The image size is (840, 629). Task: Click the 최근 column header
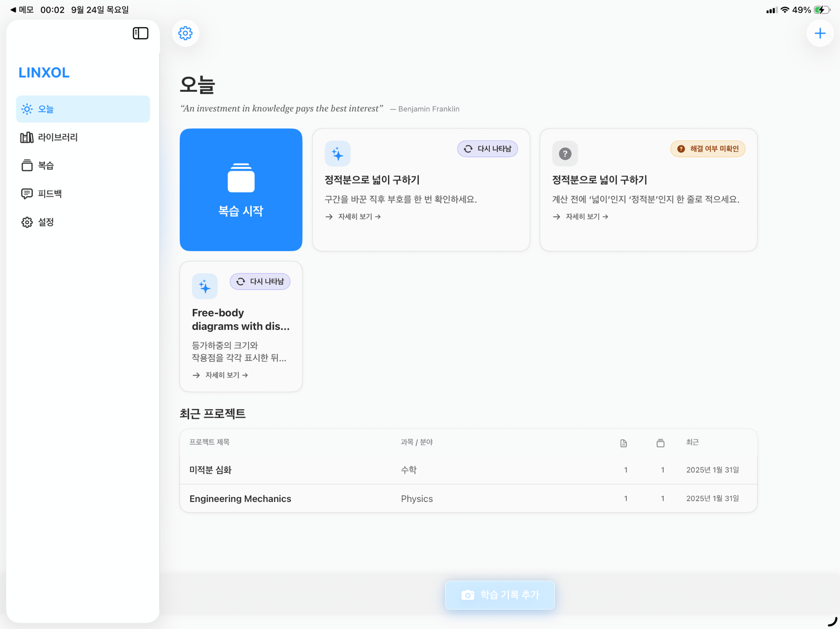coord(692,442)
